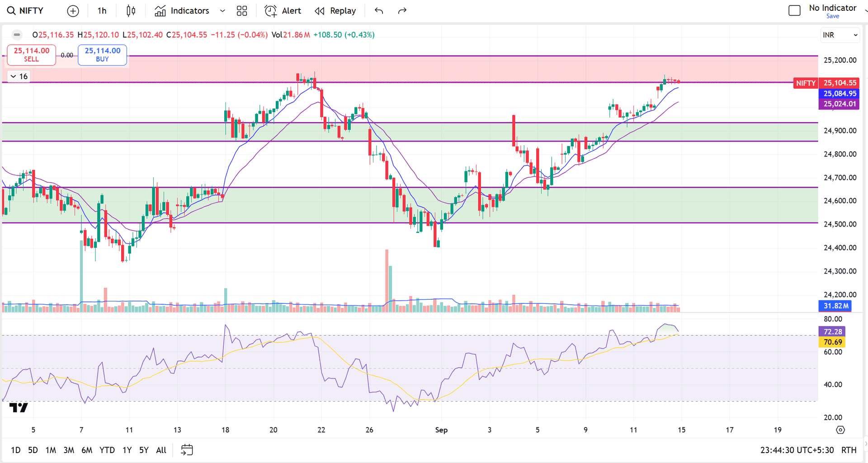Collapse the legend with the 16 chevron
This screenshot has height=463, width=868.
(x=19, y=76)
